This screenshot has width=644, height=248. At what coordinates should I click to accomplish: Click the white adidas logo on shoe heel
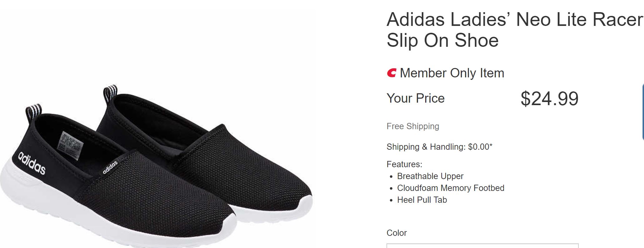coord(32,163)
